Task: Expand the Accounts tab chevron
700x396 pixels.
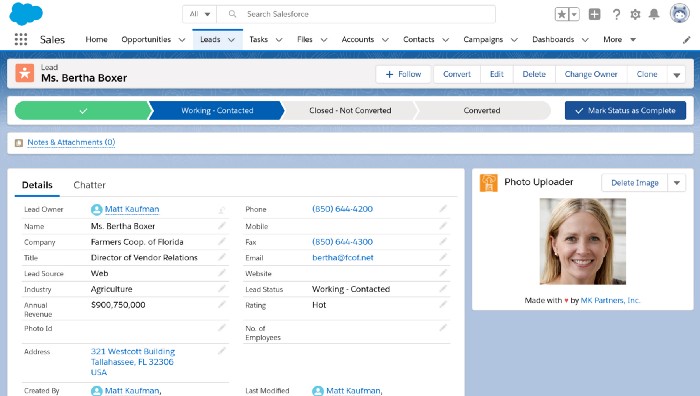Action: point(385,40)
